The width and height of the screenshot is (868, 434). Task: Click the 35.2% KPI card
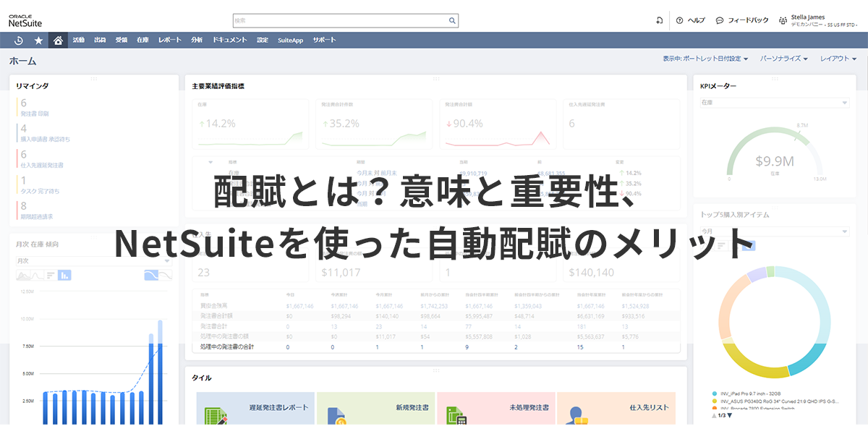click(375, 124)
